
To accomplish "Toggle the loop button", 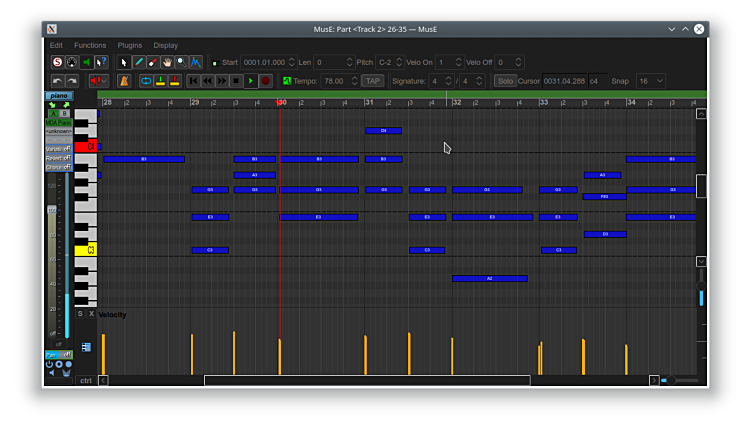I will point(146,81).
